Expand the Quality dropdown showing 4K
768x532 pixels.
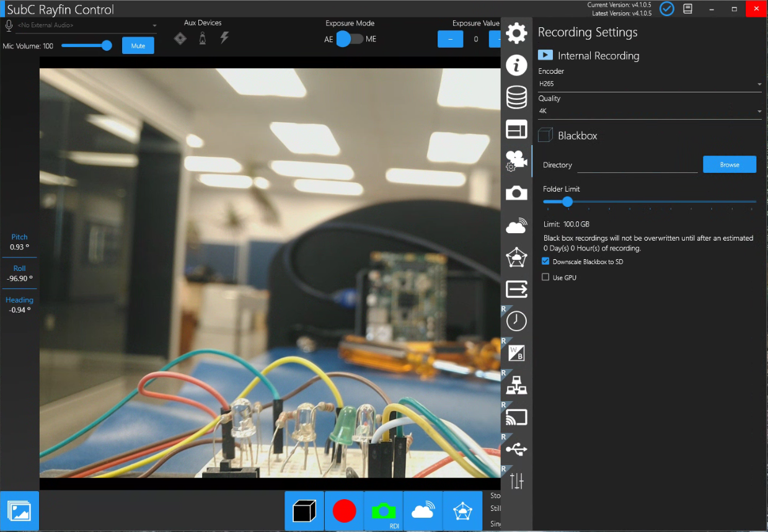click(x=649, y=111)
